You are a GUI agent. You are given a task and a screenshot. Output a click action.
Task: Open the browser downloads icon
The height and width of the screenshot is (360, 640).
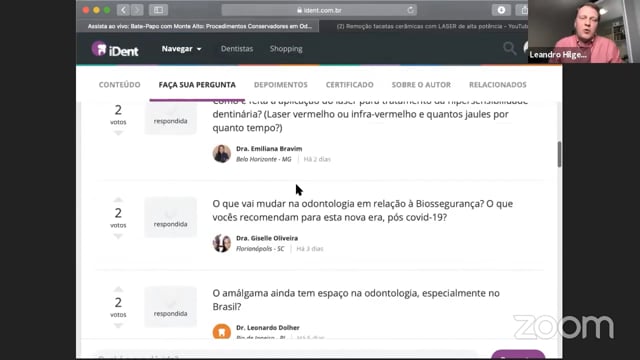click(501, 10)
